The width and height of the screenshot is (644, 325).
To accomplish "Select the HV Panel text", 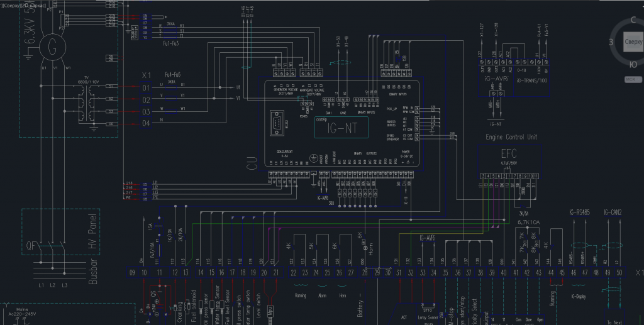I will pos(93,231).
